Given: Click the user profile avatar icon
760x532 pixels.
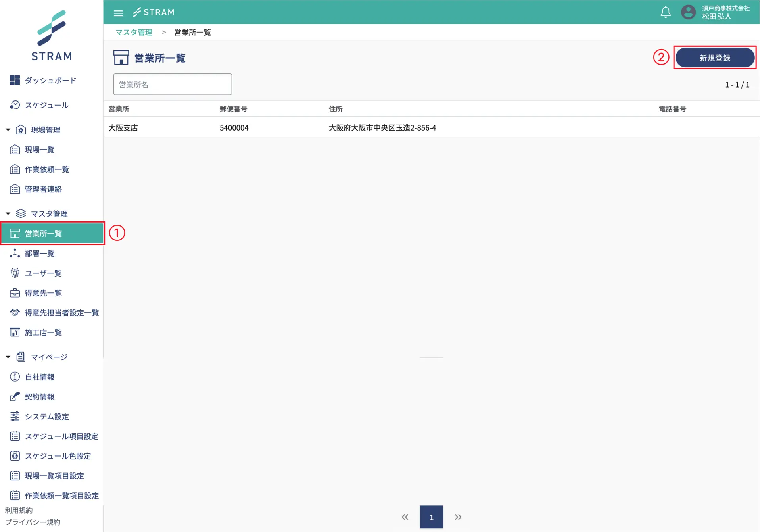Looking at the screenshot, I should 688,12.
